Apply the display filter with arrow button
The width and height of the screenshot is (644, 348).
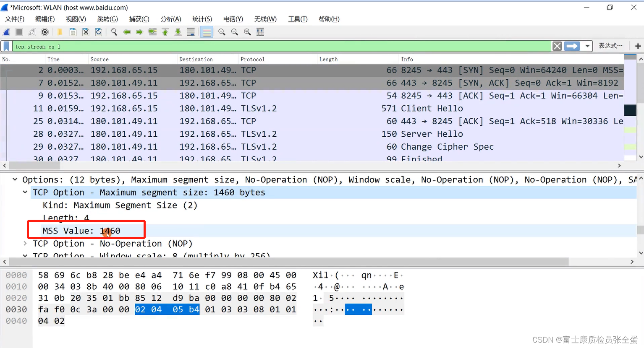tap(572, 46)
